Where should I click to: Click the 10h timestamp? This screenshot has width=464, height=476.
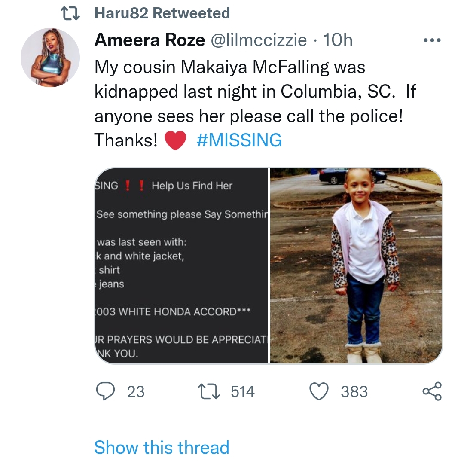(x=337, y=40)
